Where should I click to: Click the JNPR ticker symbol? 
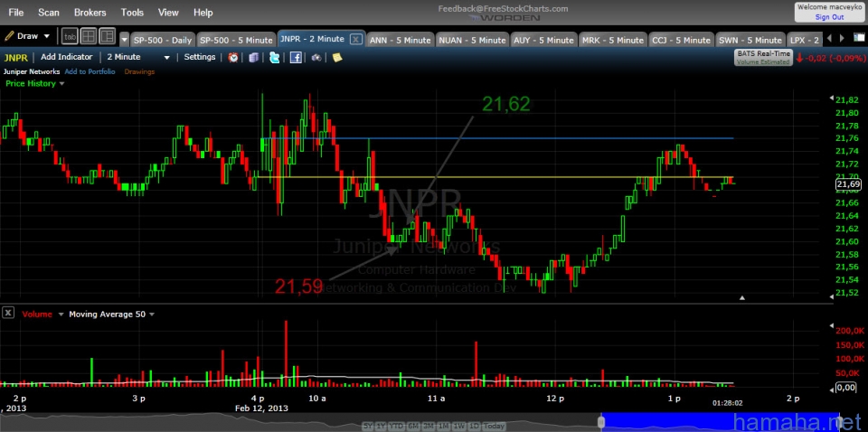pos(15,57)
